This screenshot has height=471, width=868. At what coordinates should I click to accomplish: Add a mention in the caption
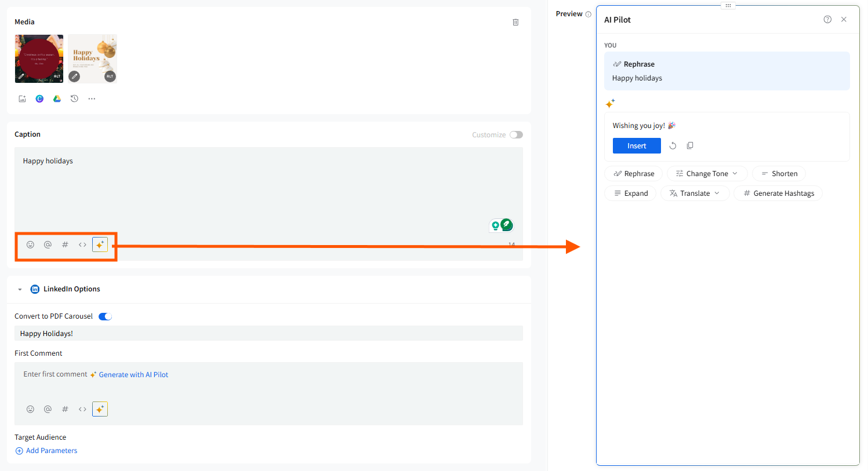[48, 244]
